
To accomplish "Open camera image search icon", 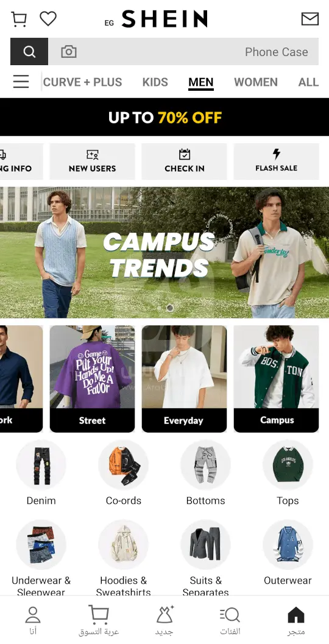I will [x=69, y=52].
